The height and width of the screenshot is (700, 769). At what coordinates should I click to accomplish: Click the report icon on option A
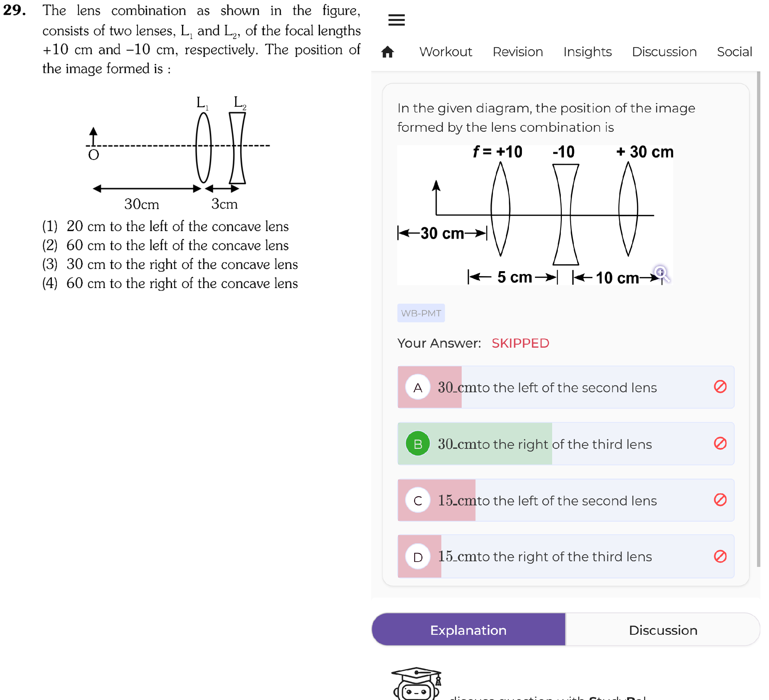[720, 387]
